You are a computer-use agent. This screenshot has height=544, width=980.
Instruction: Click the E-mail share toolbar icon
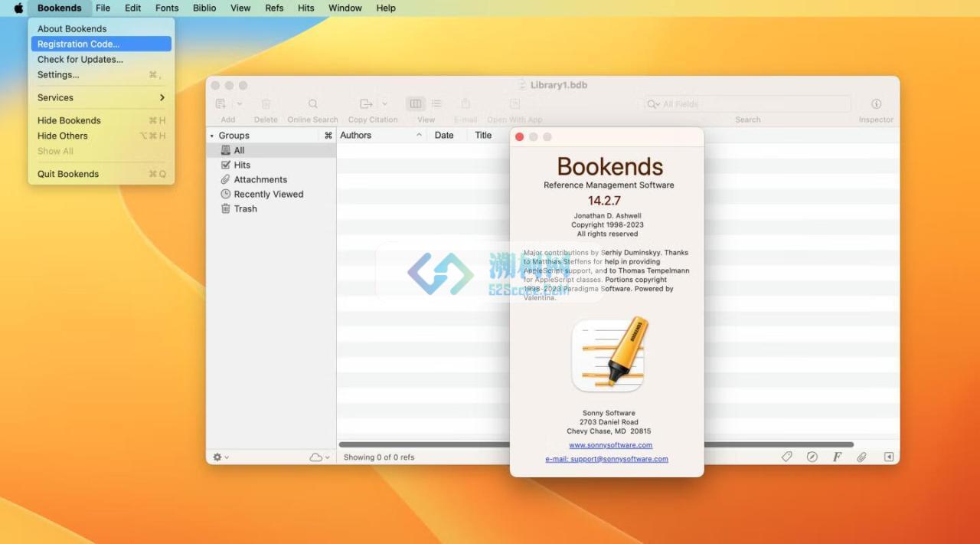(465, 103)
